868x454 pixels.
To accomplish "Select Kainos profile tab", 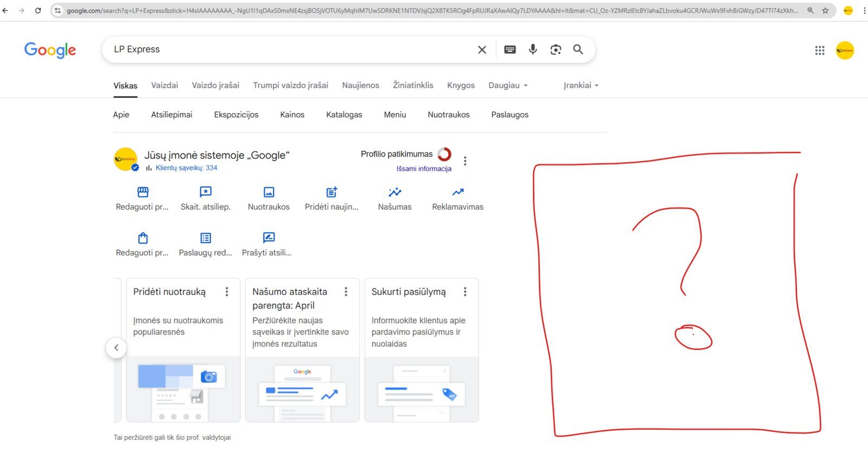I will 292,114.
